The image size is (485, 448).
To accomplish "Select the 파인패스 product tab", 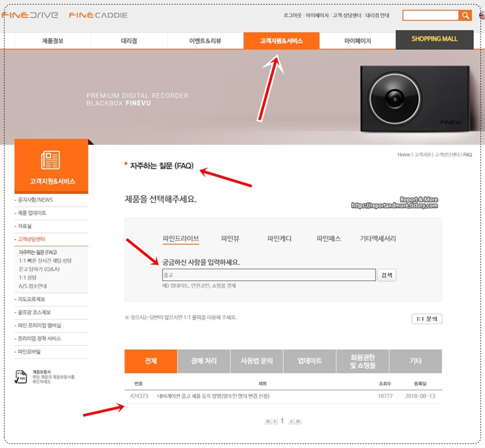I will 328,238.
